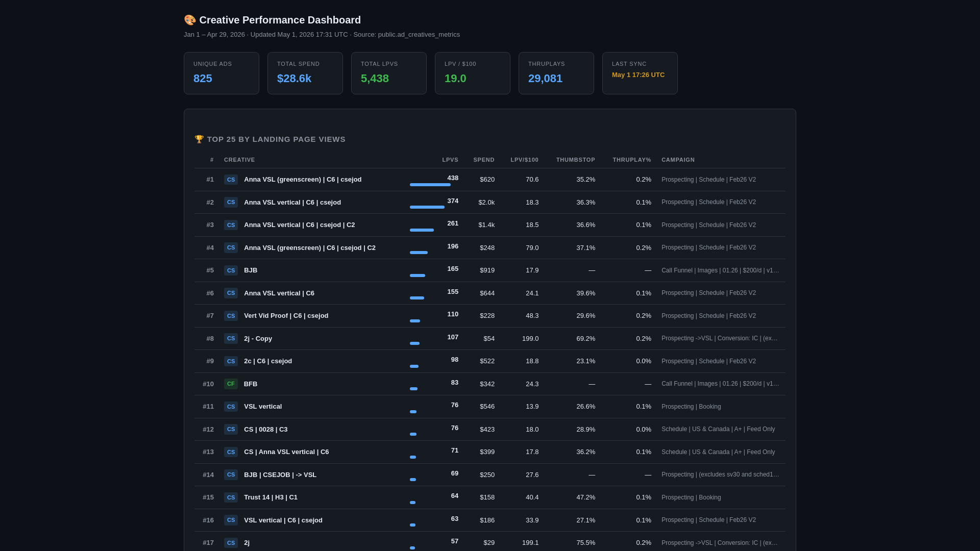Click the CS badge for Anna VSL (greenscreen) | C6 | csejod
This screenshot has height=551, width=980.
231,180
